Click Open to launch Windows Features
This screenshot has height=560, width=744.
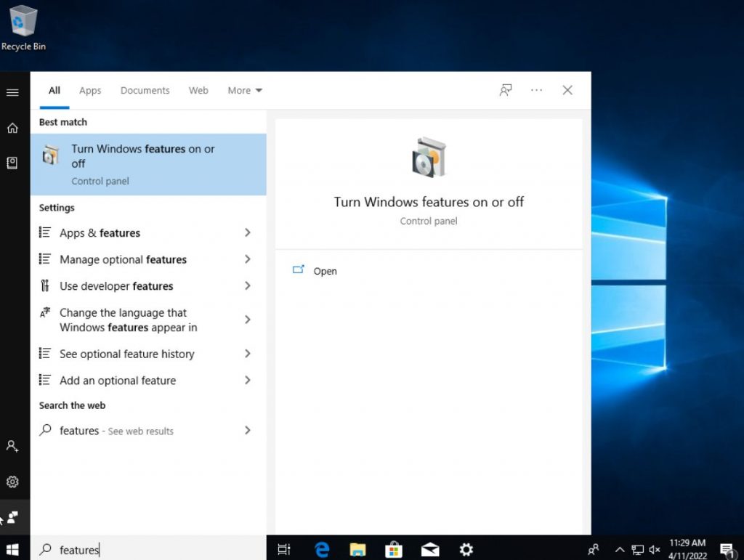pyautogui.click(x=325, y=270)
